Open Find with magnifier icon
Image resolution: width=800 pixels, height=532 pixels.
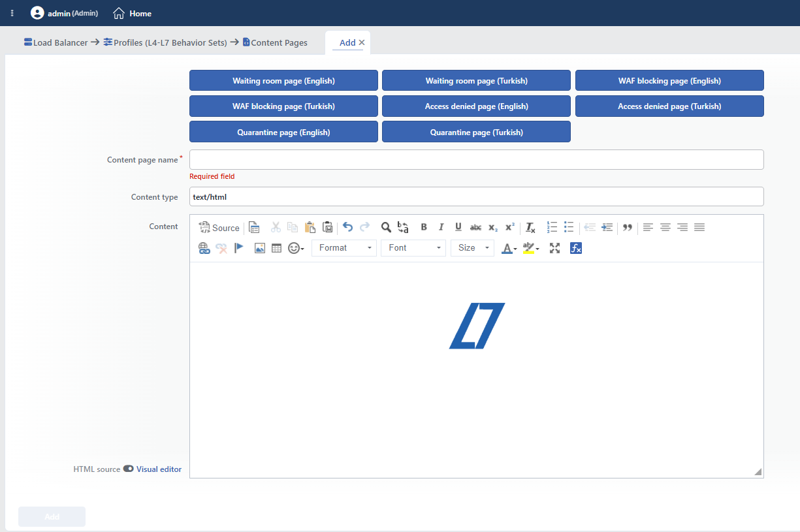386,227
